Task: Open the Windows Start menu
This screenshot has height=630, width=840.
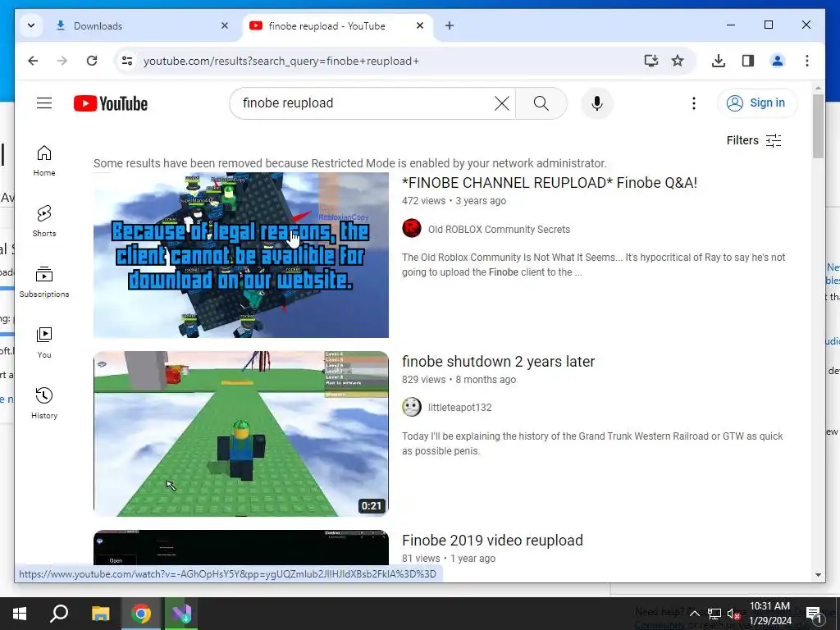Action: (20, 614)
